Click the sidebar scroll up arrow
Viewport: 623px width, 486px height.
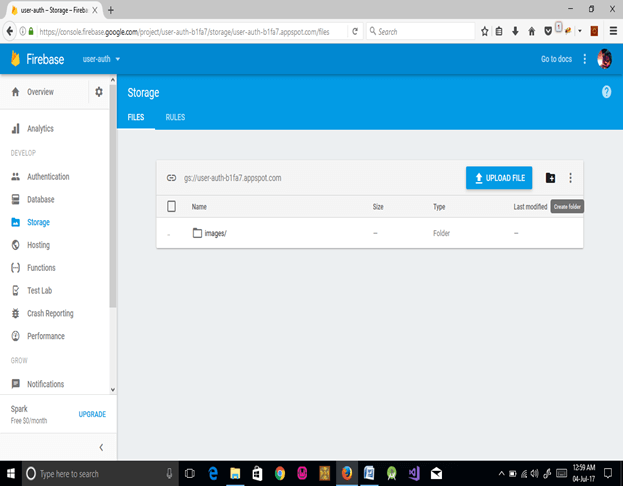[x=113, y=80]
